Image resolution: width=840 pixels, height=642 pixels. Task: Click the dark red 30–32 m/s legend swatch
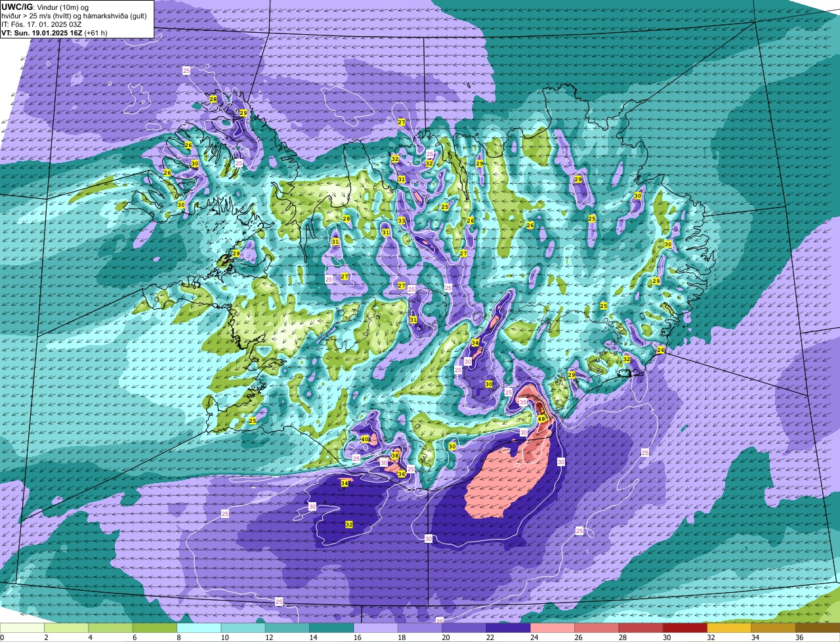coord(685,628)
